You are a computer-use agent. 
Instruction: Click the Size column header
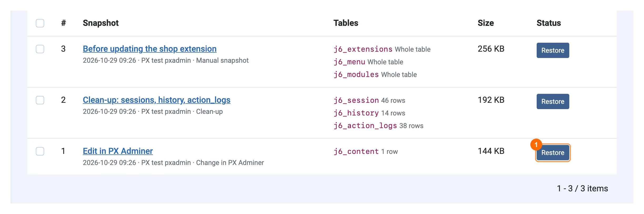(486, 23)
